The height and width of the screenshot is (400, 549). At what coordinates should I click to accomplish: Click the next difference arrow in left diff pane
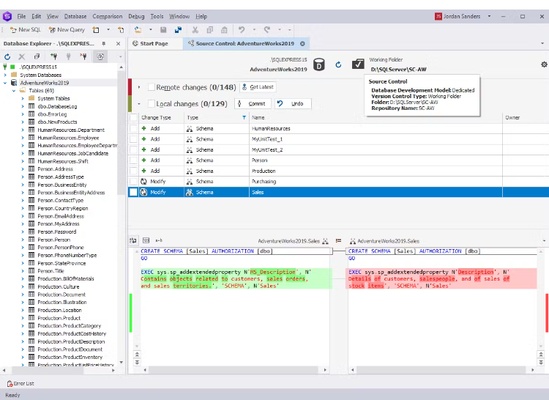137,362
